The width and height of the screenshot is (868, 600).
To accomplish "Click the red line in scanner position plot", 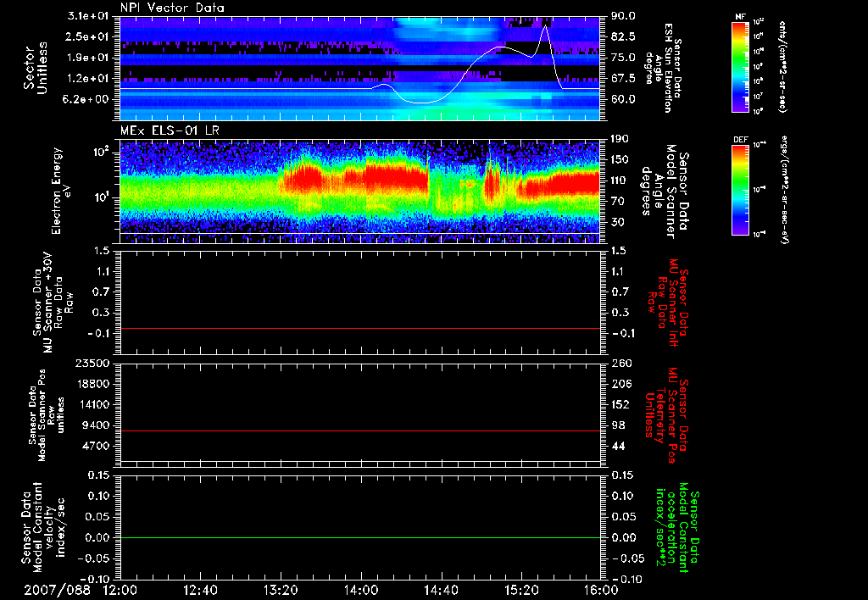I will [360, 431].
